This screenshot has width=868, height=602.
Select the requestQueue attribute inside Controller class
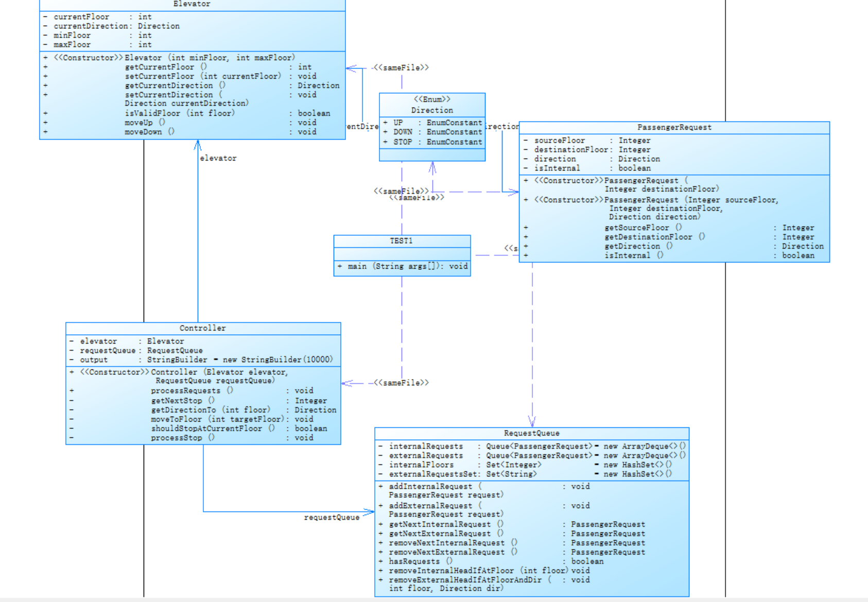coord(136,351)
